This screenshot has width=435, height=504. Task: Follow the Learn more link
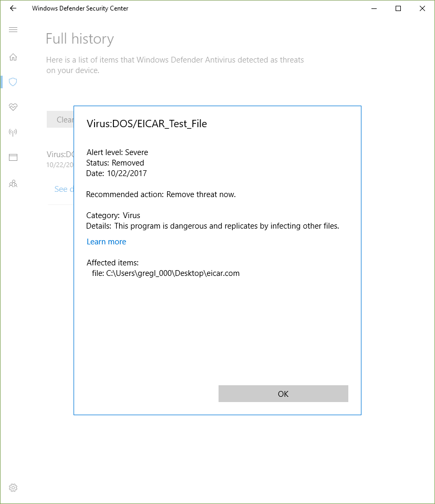tap(106, 242)
